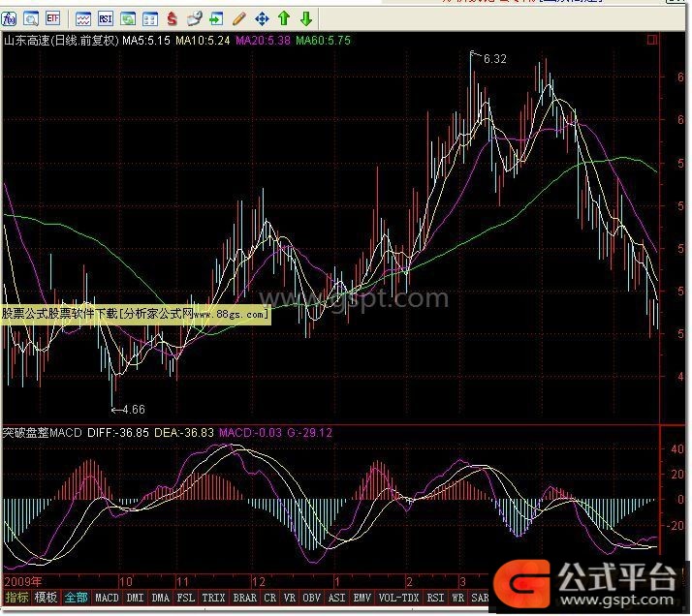Image resolution: width=692 pixels, height=616 pixels.
Task: Select the MACD indicator tab
Action: pyautogui.click(x=108, y=598)
